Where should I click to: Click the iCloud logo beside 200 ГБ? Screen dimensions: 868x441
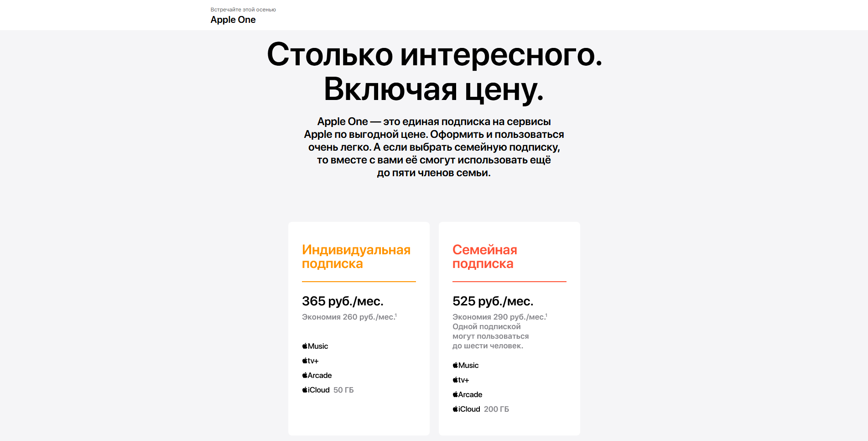coord(466,409)
